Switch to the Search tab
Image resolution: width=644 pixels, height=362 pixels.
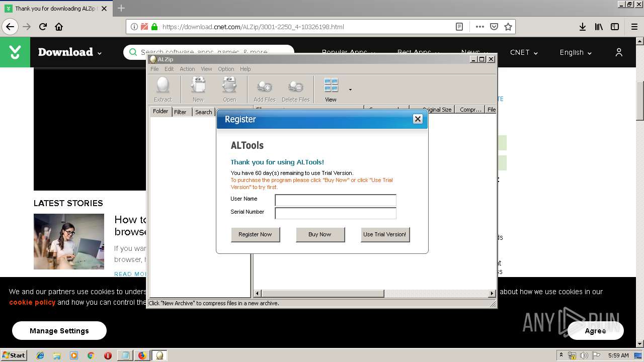pyautogui.click(x=203, y=112)
